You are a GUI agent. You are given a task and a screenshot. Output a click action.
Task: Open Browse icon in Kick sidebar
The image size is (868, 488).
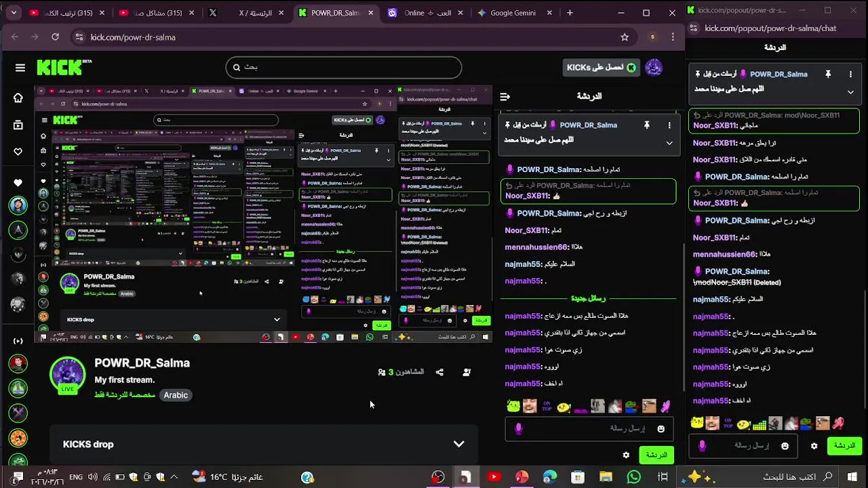[x=18, y=125]
